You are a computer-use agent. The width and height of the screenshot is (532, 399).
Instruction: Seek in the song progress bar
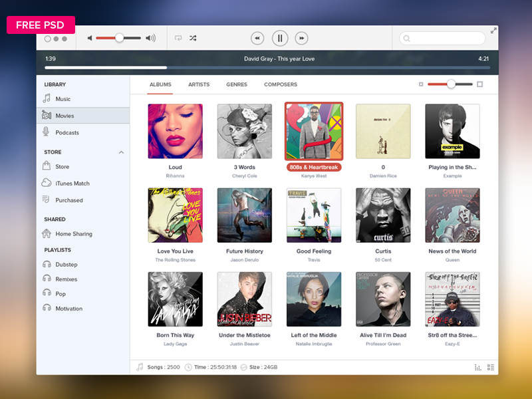point(267,68)
